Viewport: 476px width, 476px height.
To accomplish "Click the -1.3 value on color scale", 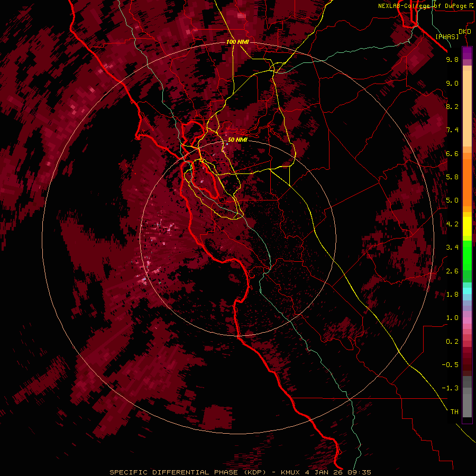I will click(450, 388).
